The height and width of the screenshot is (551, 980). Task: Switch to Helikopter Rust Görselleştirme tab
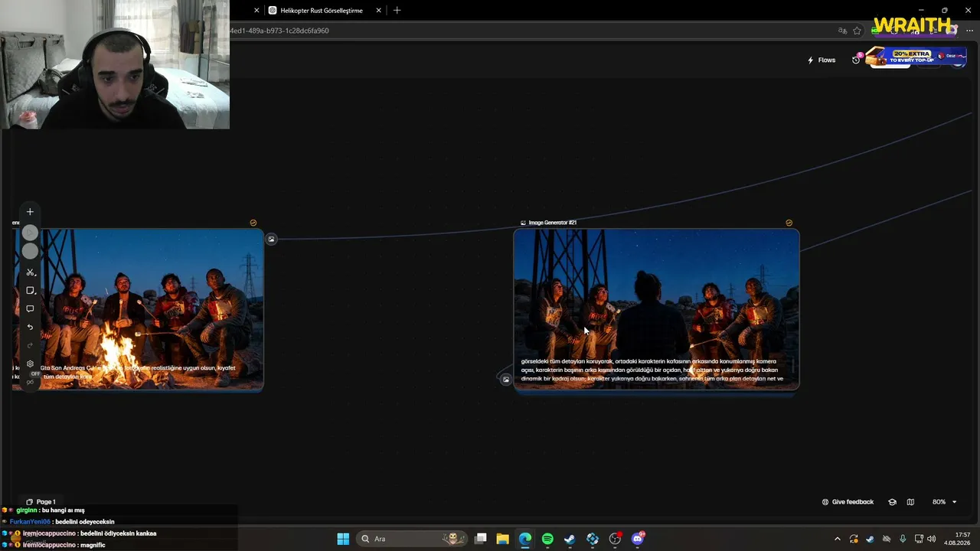tap(322, 11)
